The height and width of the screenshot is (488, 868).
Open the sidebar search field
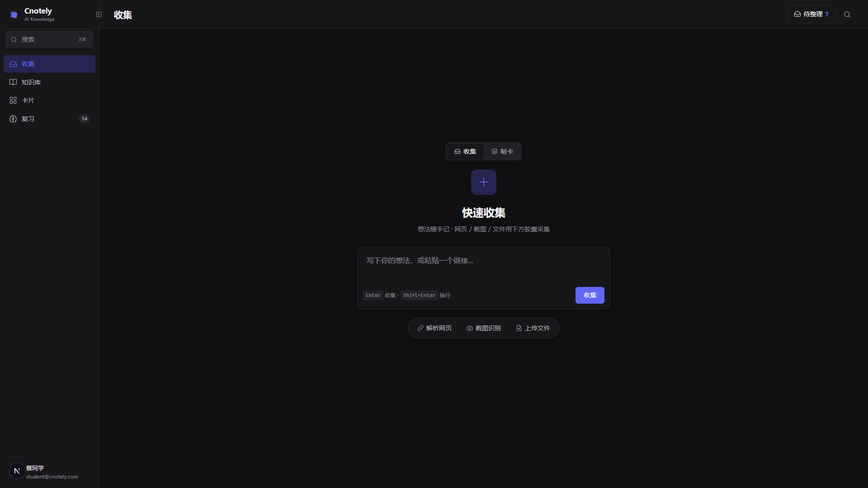pyautogui.click(x=49, y=39)
